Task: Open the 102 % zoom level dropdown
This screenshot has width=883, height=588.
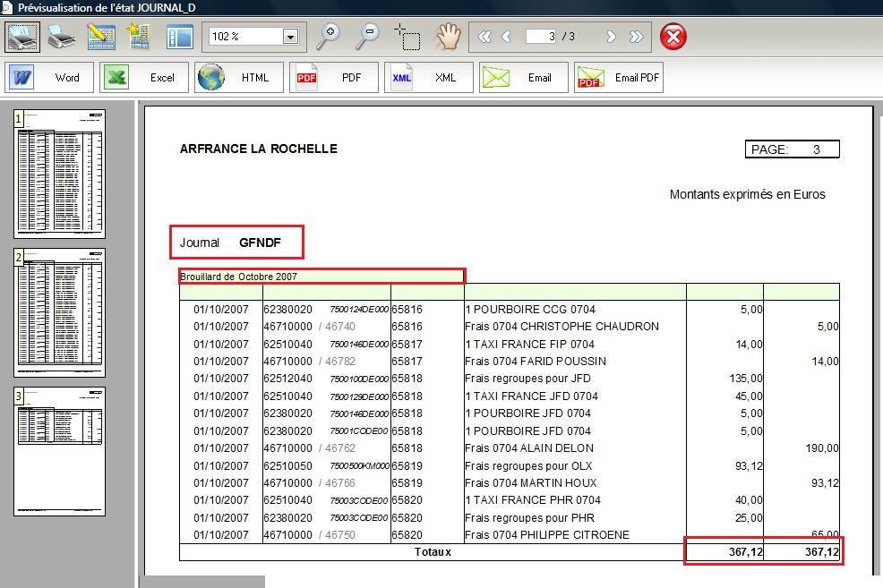Action: [290, 37]
